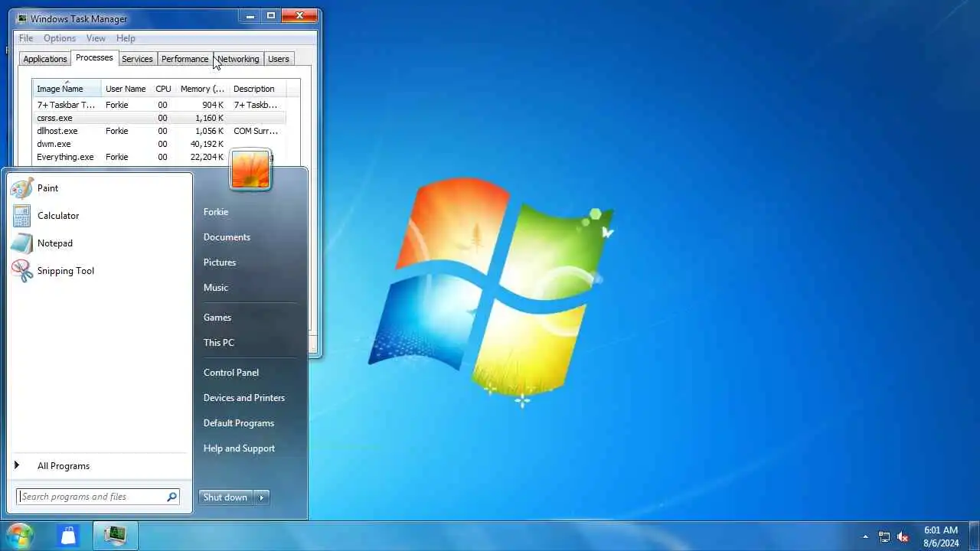
Task: Open Devices and Printers
Action: pos(244,398)
